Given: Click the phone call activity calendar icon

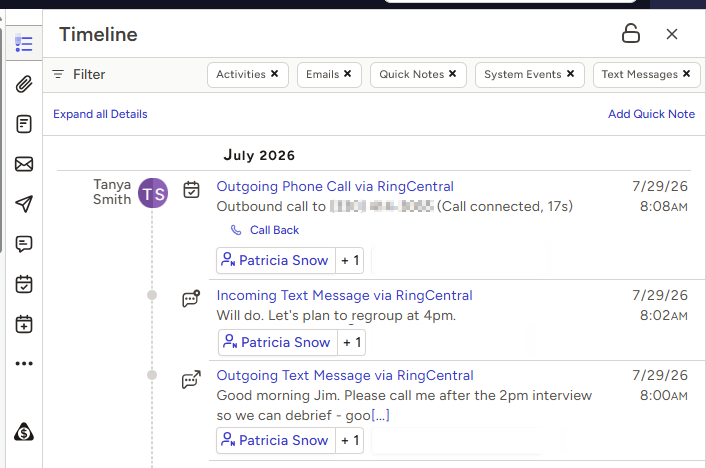Looking at the screenshot, I should [x=191, y=190].
